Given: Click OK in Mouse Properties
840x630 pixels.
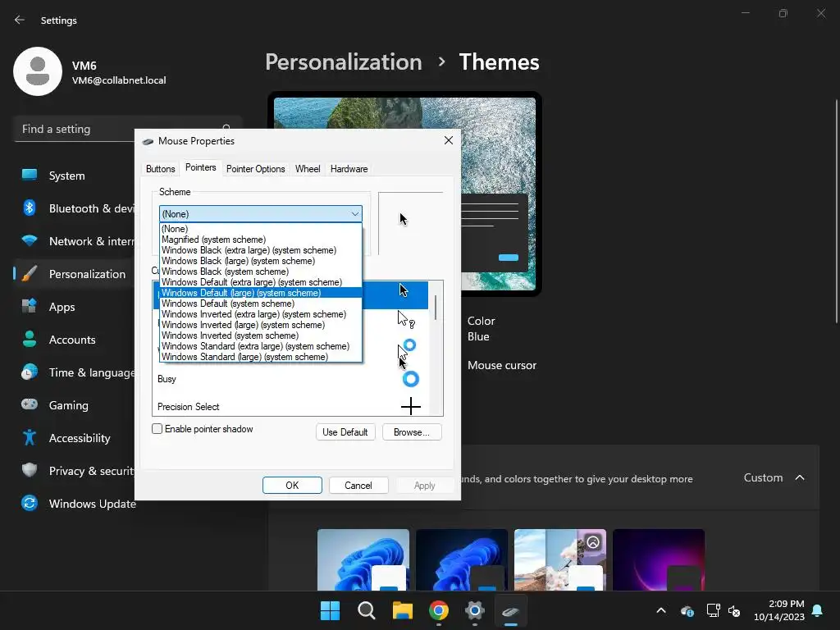Looking at the screenshot, I should (292, 486).
